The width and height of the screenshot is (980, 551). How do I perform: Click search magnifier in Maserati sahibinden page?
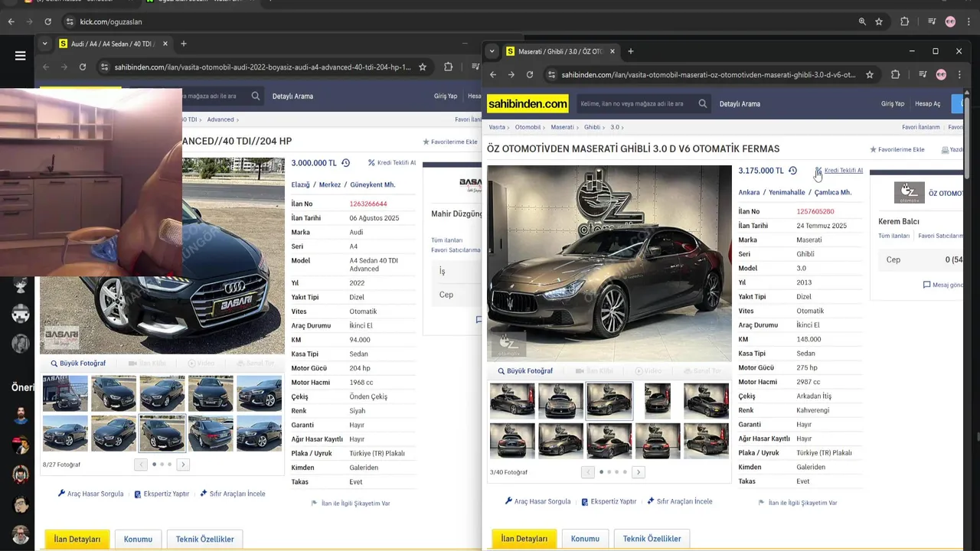[x=703, y=103]
